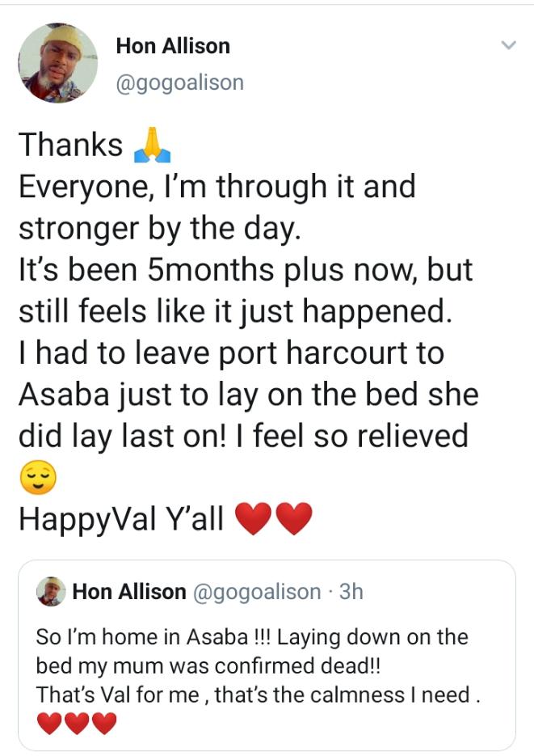Select the "HappyVal Y'all" text
Viewport: 534px width, 756px height.
(120, 519)
